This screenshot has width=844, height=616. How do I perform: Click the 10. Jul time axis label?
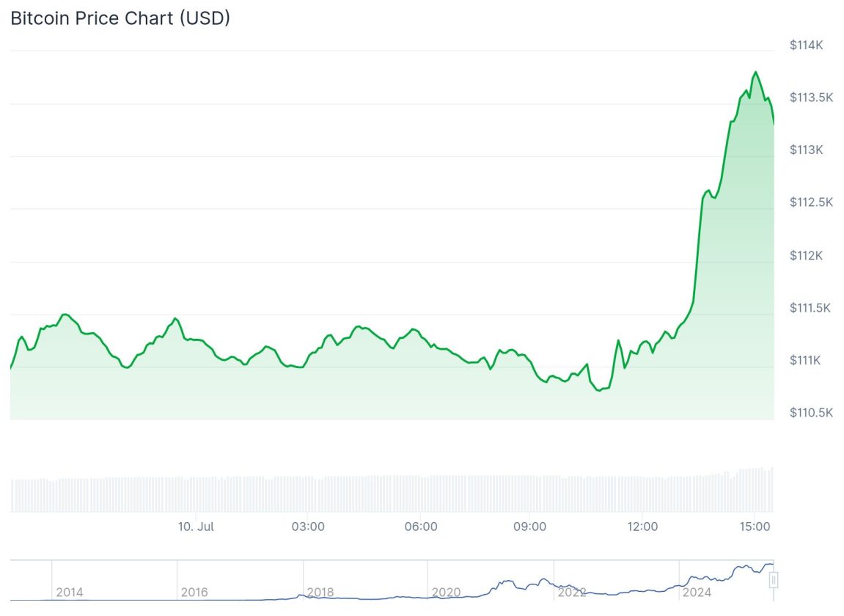point(196,527)
